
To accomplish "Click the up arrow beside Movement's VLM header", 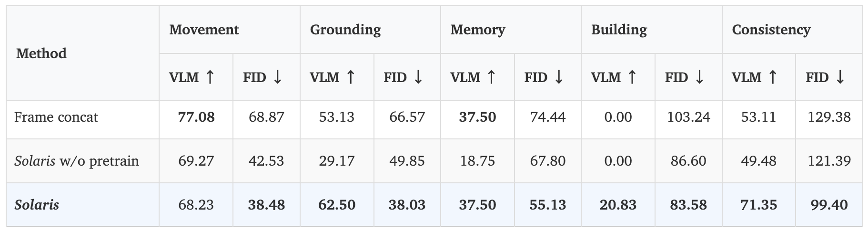I will (x=210, y=77).
